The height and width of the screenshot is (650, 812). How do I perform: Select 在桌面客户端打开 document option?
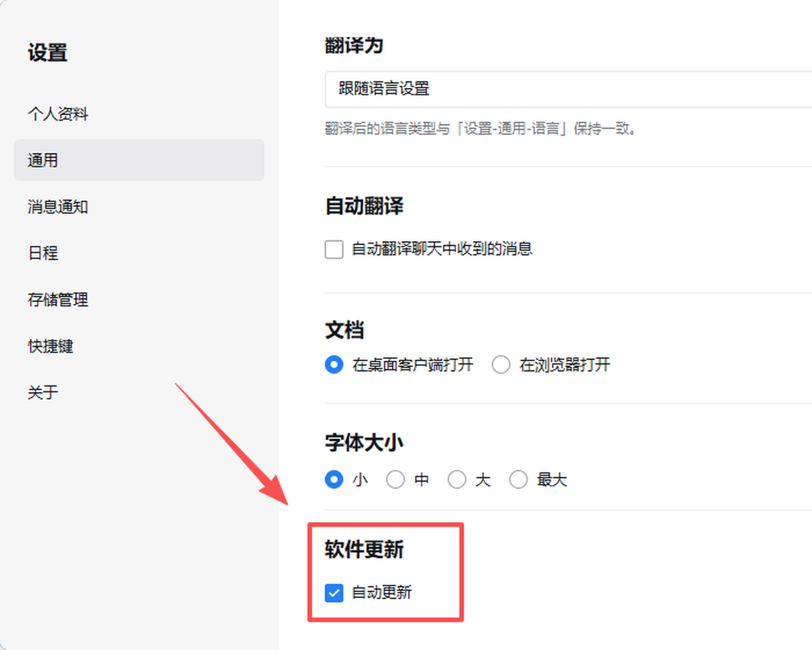[x=334, y=364]
